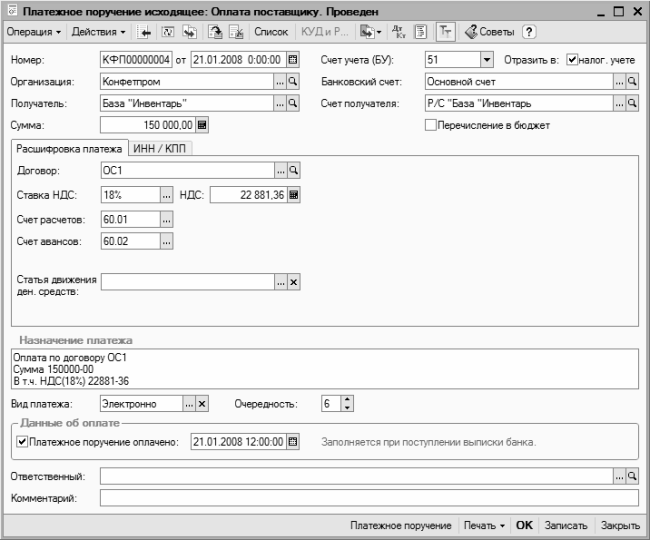Uncheck Платежное поручение оплачено checkbox
Screen dimensions: 650x540
click(22, 441)
